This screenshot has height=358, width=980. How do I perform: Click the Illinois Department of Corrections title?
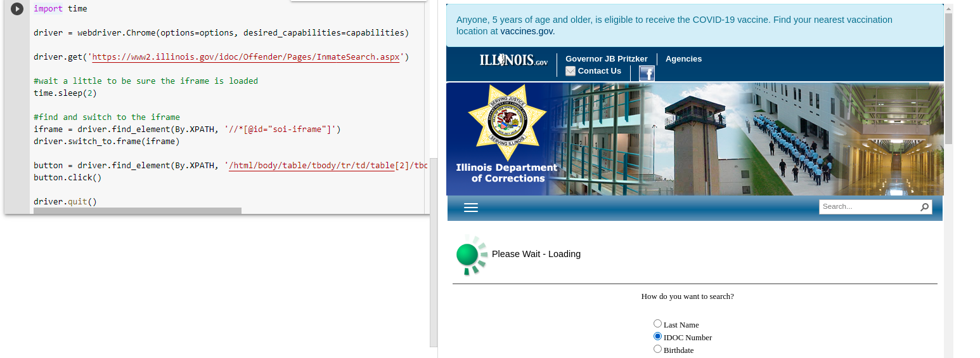click(x=507, y=173)
